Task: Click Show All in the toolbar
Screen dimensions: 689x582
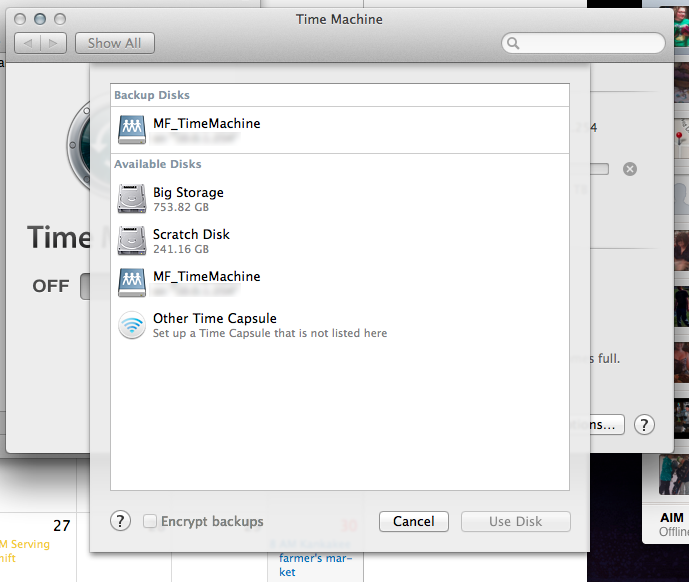Action: click(x=115, y=43)
